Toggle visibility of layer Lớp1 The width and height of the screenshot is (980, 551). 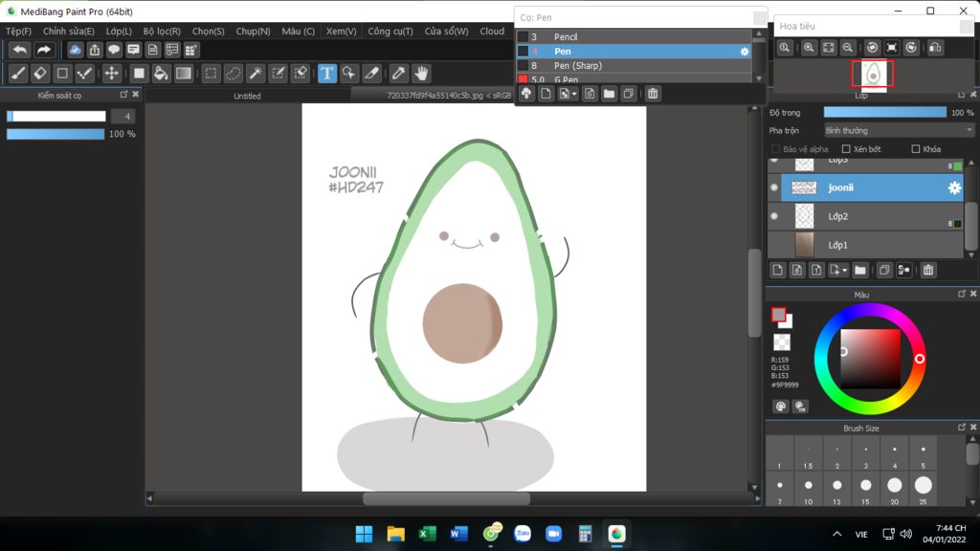coord(774,245)
